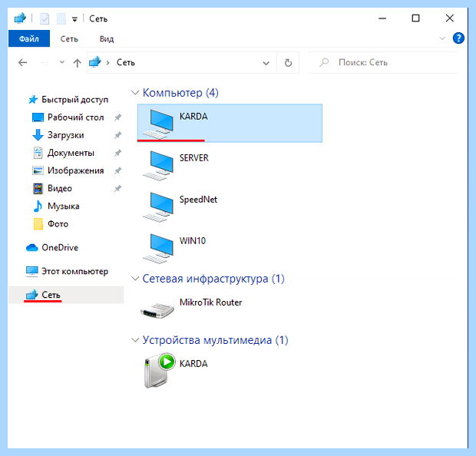
Task: Click the search magnifier icon
Action: [324, 62]
